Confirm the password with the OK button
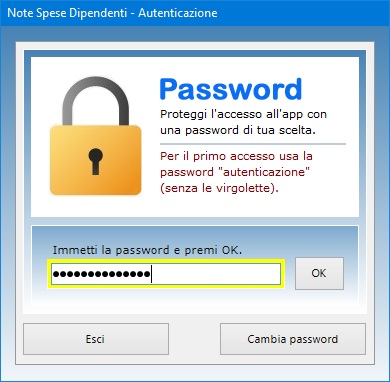Screen dimensions: 390x382 coord(319,273)
